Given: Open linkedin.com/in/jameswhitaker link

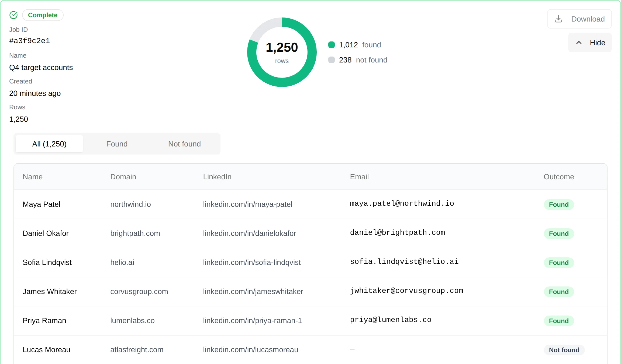Looking at the screenshot, I should pos(253,292).
